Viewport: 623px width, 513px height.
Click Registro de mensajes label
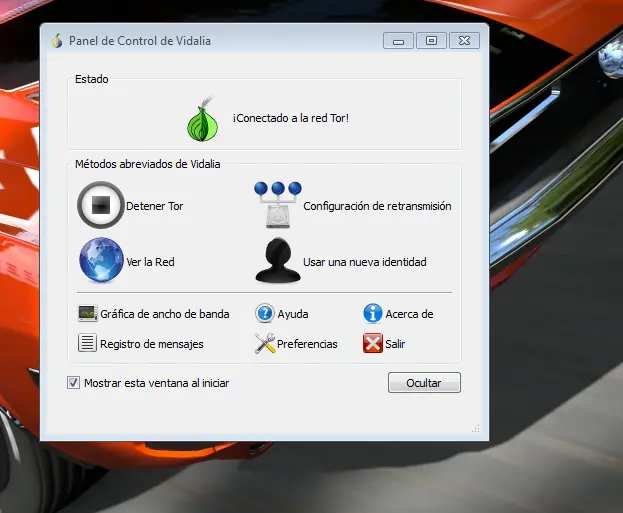tap(152, 344)
